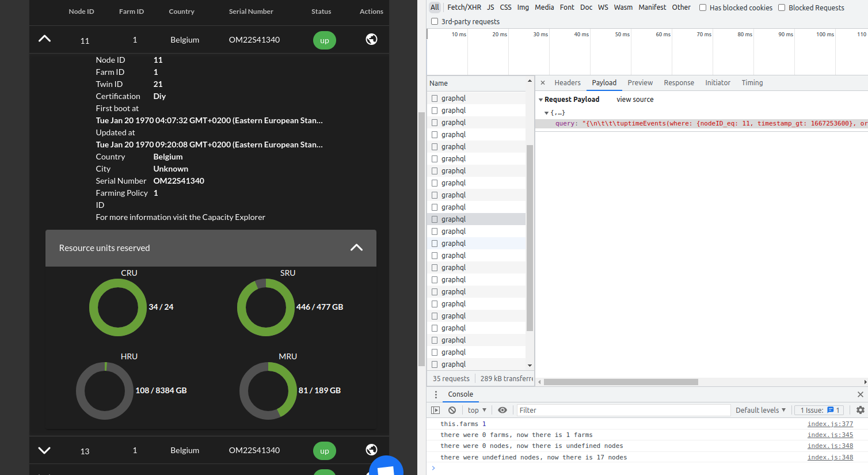Show the console sidebar panel icon
This screenshot has height=475, width=868.
tap(436, 409)
